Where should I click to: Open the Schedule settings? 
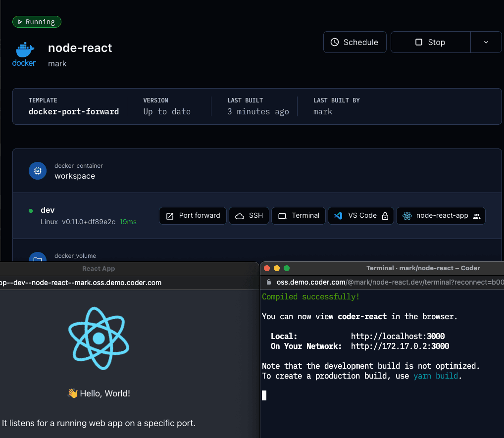(x=355, y=42)
